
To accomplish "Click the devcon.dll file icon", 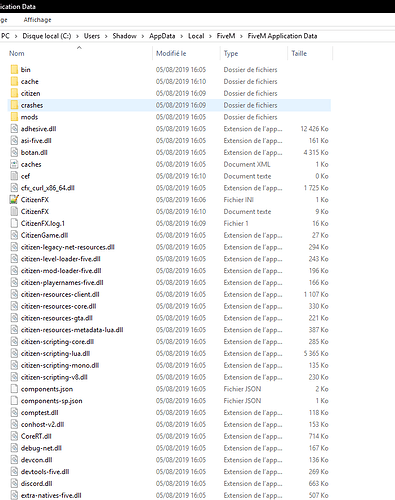I will click(x=14, y=460).
